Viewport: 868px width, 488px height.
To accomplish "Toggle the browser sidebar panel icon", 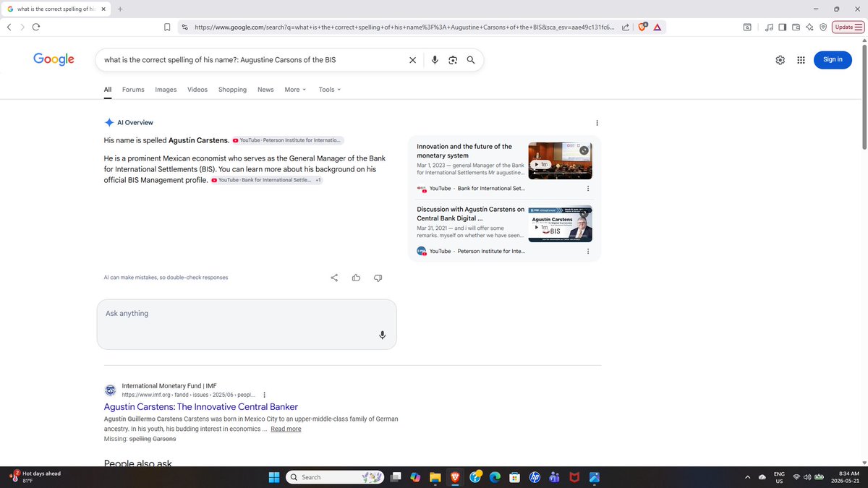I will click(x=782, y=27).
